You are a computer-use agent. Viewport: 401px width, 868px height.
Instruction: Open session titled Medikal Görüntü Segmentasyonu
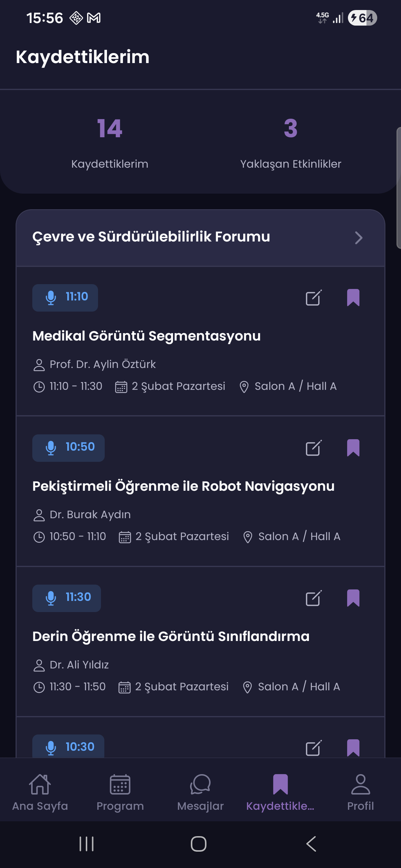pyautogui.click(x=146, y=336)
